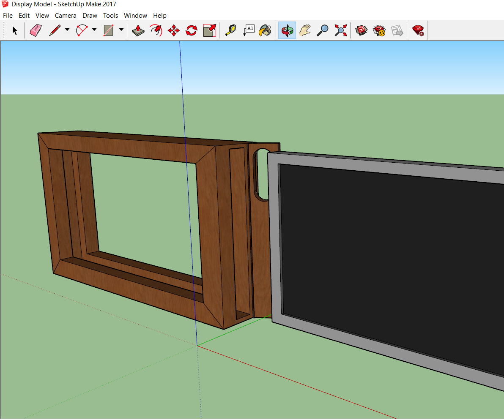This screenshot has height=420, width=504.
Task: Click Zoom Extents to fit the model
Action: pyautogui.click(x=340, y=30)
